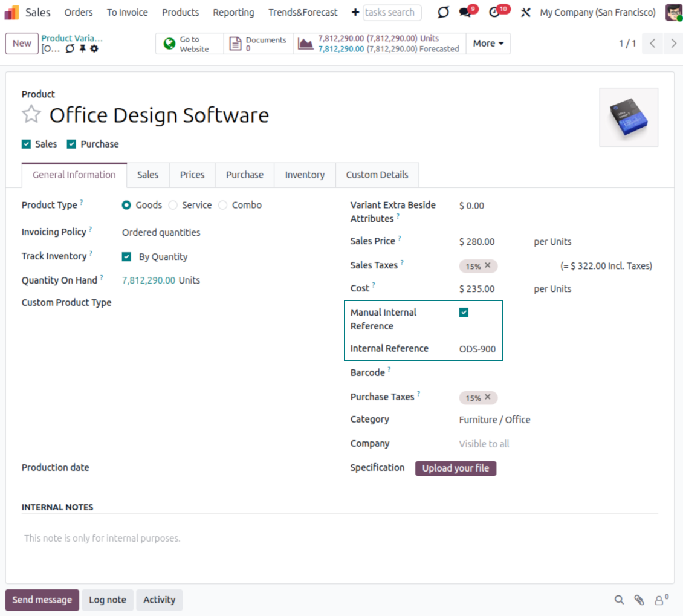Open the Category field Furniture / Office
This screenshot has height=616, width=683.
tap(494, 420)
